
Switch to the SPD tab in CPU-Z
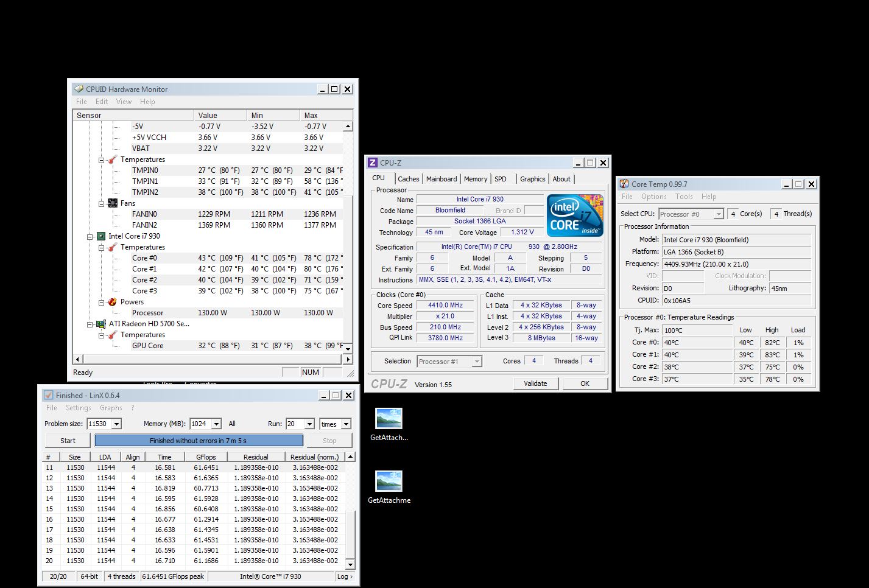[501, 179]
